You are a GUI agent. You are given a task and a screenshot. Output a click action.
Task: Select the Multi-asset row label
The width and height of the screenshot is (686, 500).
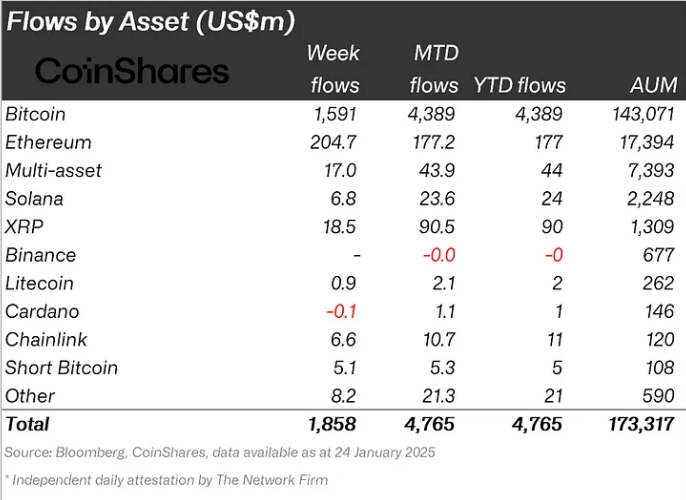coord(53,171)
